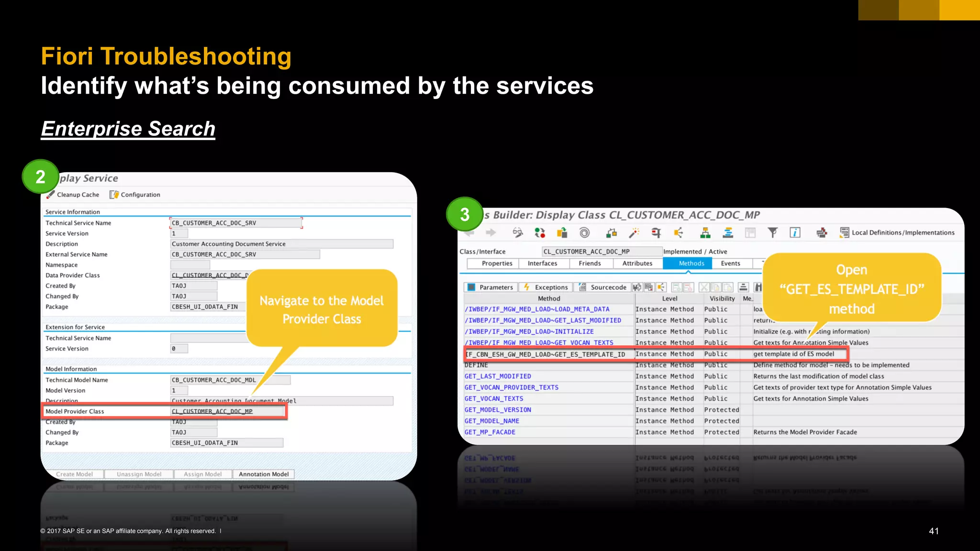Viewport: 980px width, 551px height.
Task: Click the Unassign Model button
Action: coord(139,474)
